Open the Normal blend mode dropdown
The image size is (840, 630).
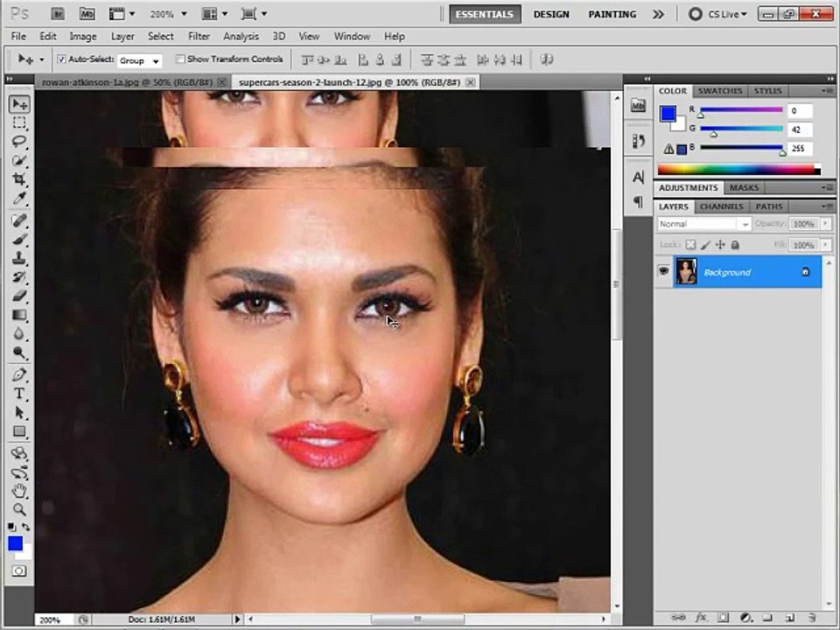[x=703, y=224]
